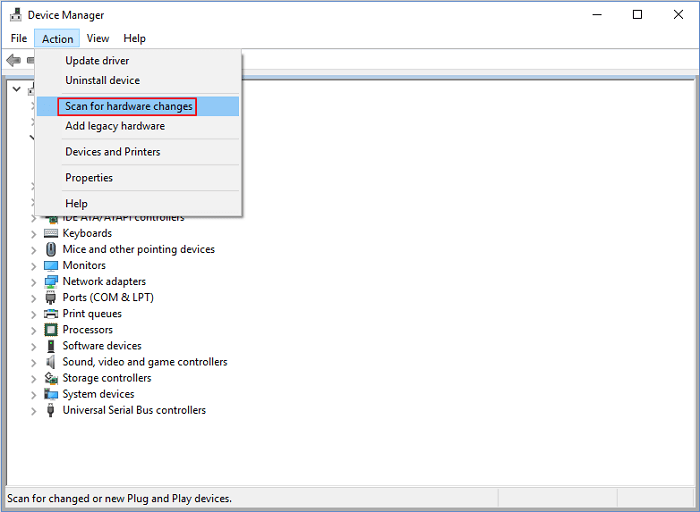This screenshot has width=700, height=512.
Task: Click the Mice and other pointing devices icon
Action: [x=51, y=249]
